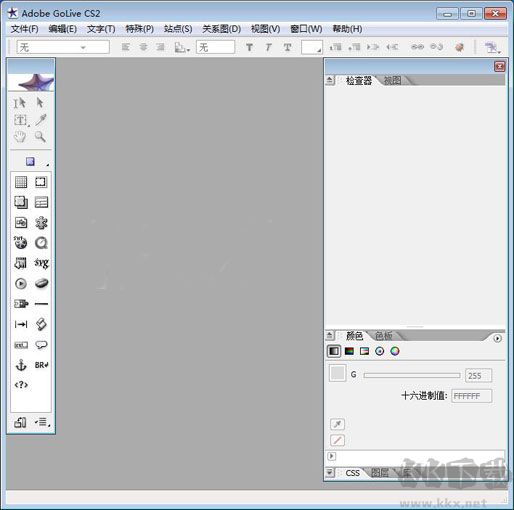Image resolution: width=514 pixels, height=510 pixels.
Task: Open the paragraph format dropdown
Action: tap(63, 47)
